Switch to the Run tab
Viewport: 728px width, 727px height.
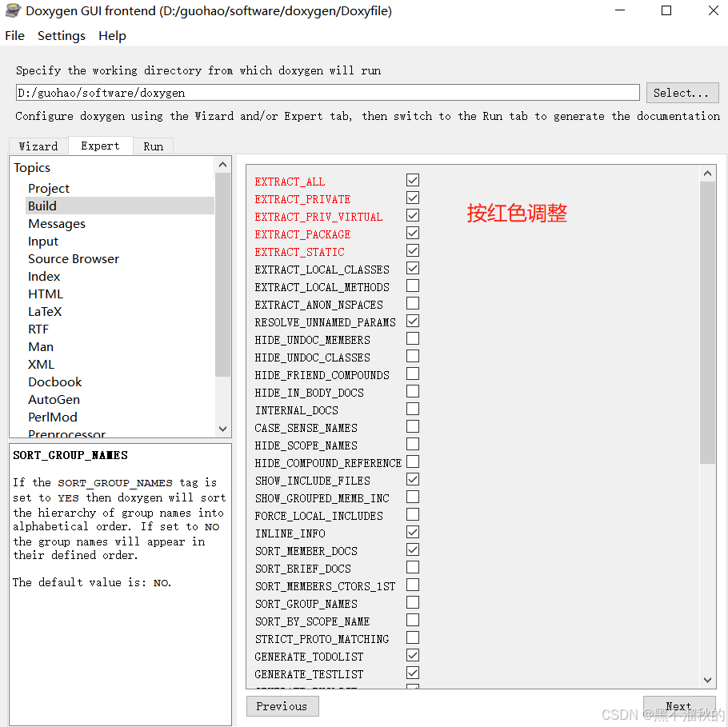coord(154,146)
